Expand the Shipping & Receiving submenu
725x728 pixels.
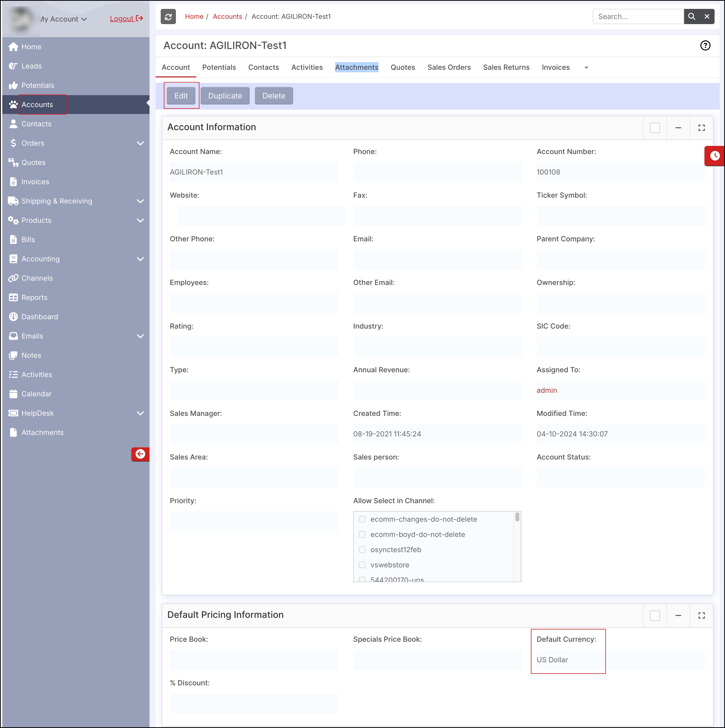coord(140,201)
